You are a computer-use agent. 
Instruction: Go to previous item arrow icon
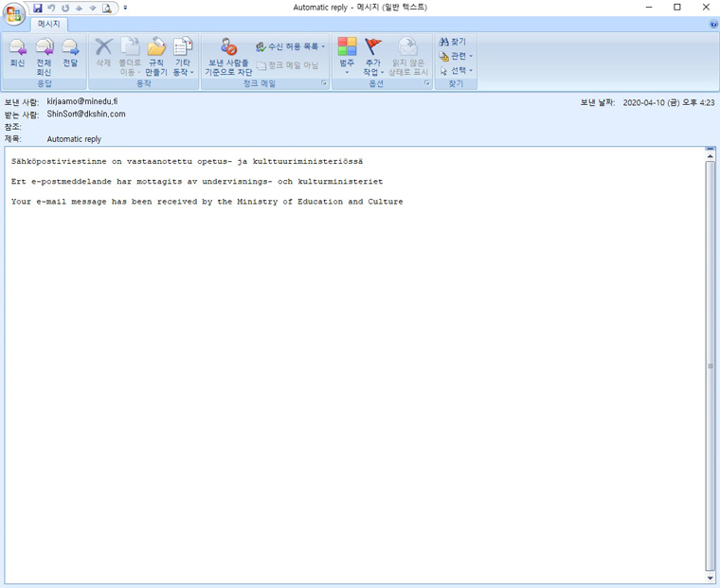pos(79,8)
